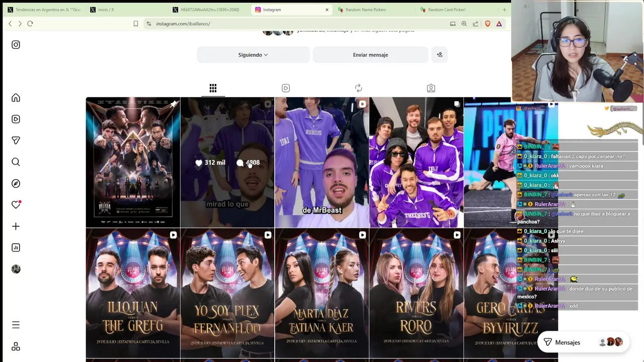Switch to Tendencias en Argentina X tab
The height and width of the screenshot is (362, 644).
[x=43, y=10]
